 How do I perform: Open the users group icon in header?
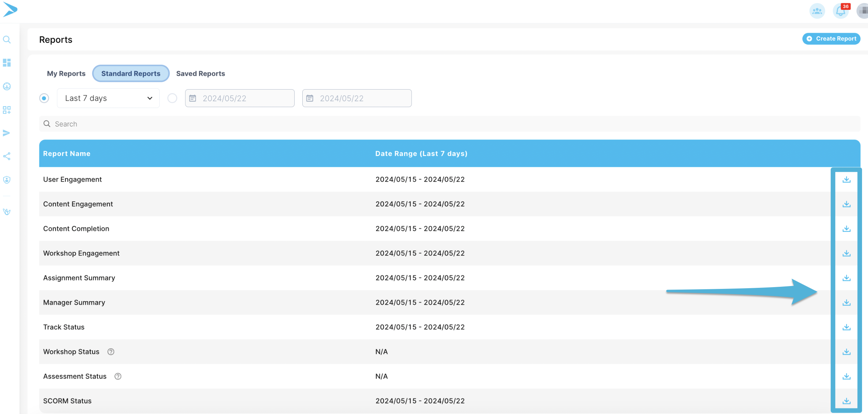pos(817,11)
